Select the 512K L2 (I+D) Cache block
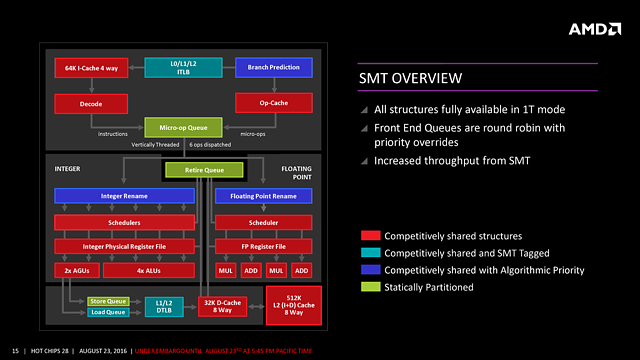The image size is (640, 360). point(294,305)
